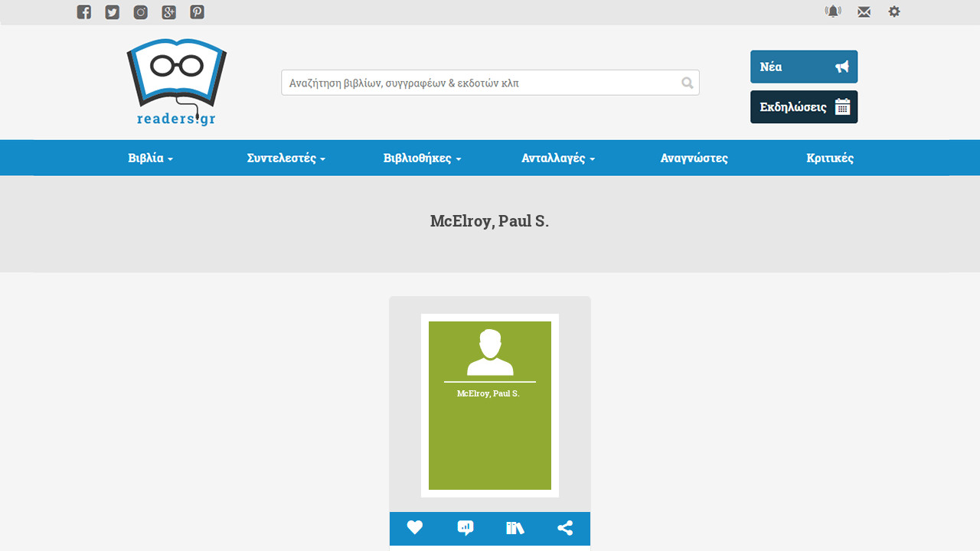This screenshot has width=980, height=551.
Task: Show notifications via the bell icon
Action: pos(833,11)
